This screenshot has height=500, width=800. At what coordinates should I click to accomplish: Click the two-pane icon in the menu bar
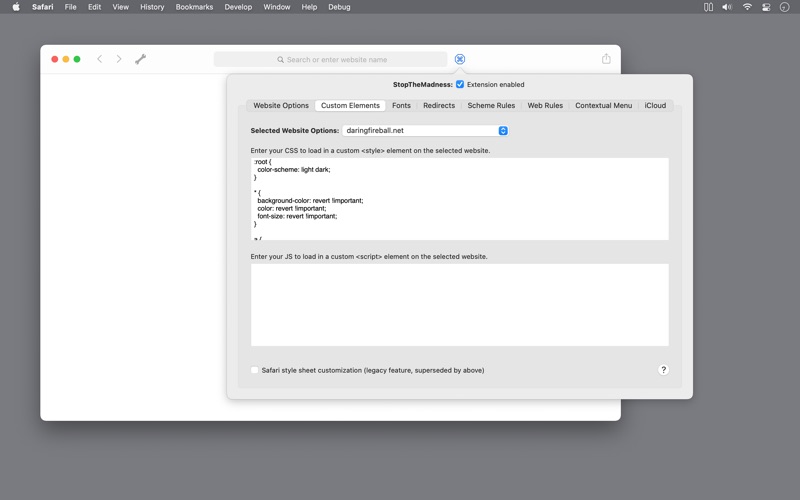click(x=708, y=7)
